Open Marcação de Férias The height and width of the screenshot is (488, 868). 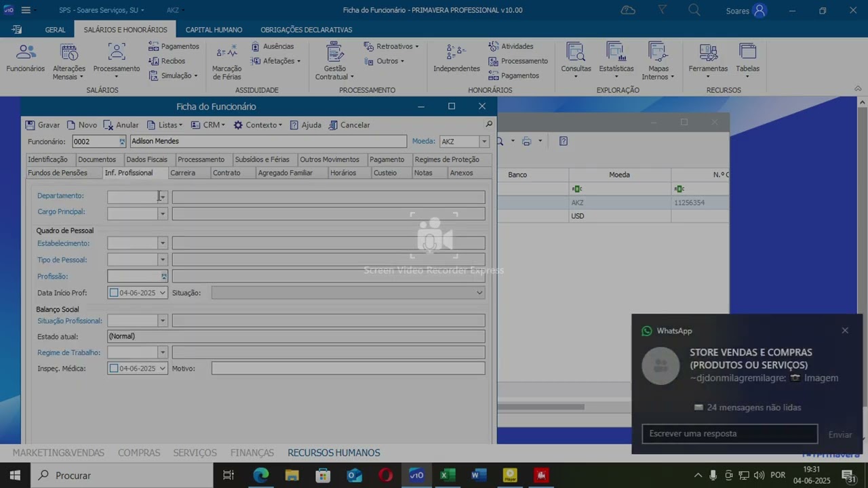tap(226, 62)
